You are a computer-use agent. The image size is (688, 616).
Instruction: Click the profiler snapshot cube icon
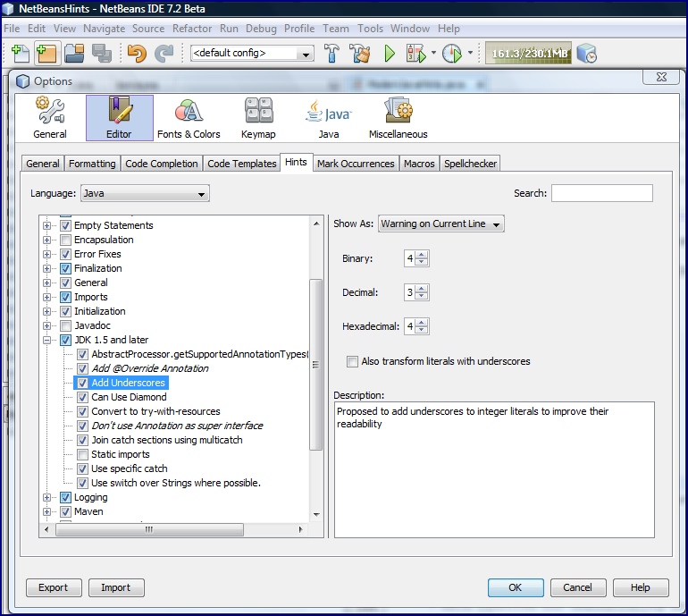point(587,54)
